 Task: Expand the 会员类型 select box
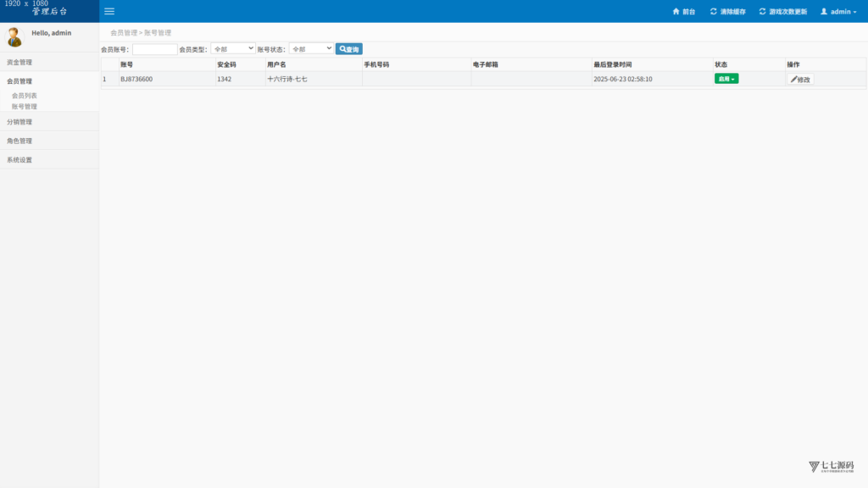(x=233, y=48)
